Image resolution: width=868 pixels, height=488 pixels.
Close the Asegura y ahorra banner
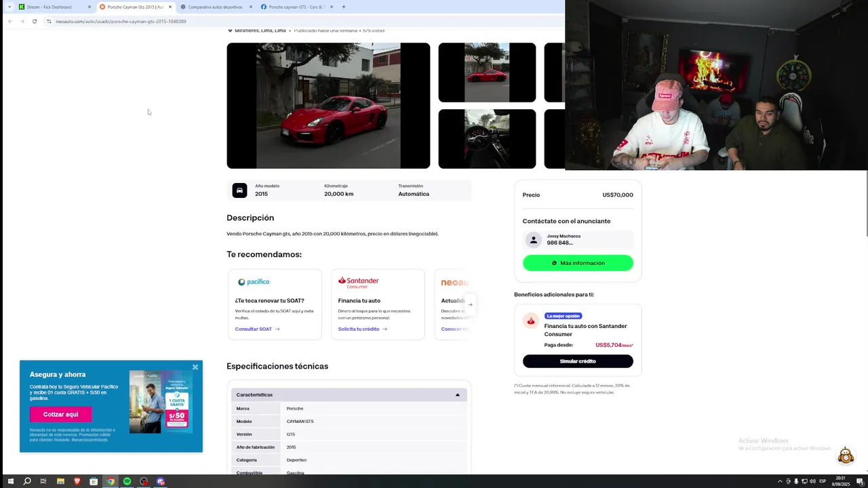coord(195,367)
